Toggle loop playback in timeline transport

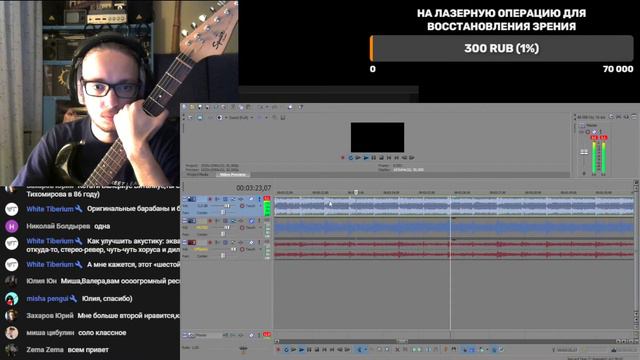pos(286,349)
